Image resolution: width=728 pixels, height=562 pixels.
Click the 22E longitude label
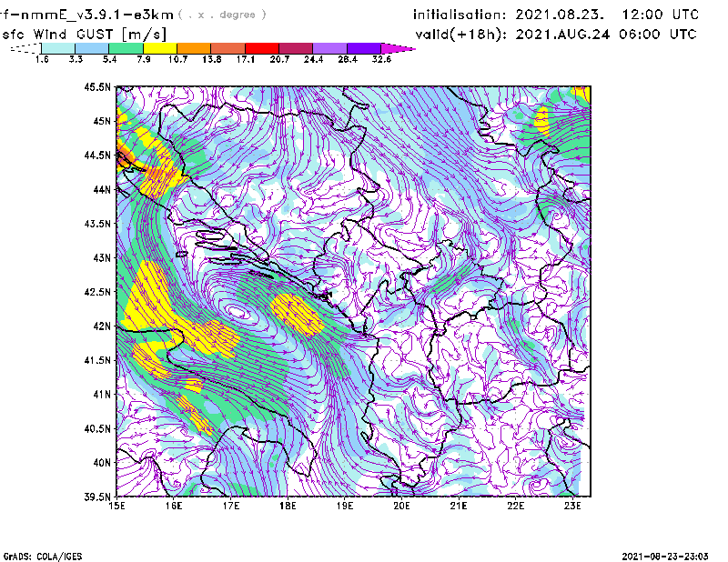coord(515,506)
